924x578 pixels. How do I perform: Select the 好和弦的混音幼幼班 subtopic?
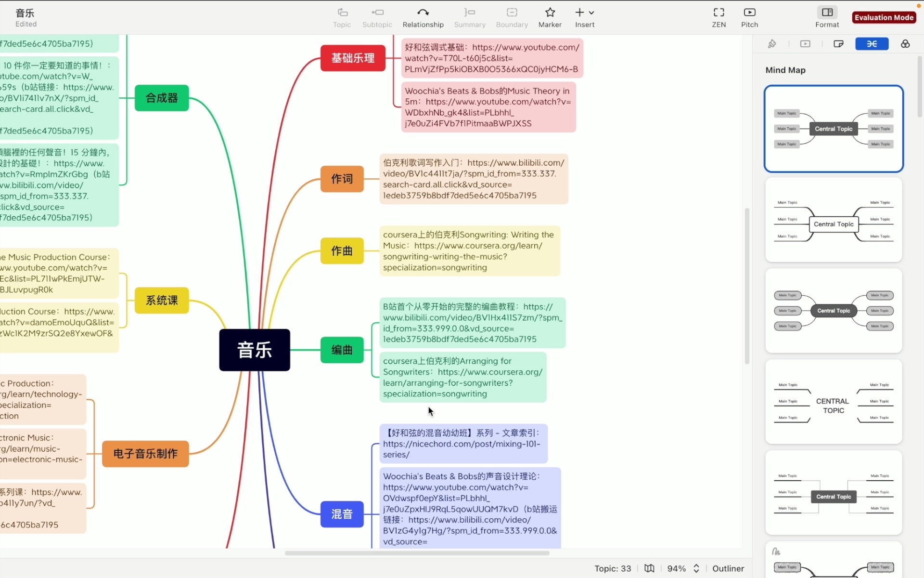point(463,444)
